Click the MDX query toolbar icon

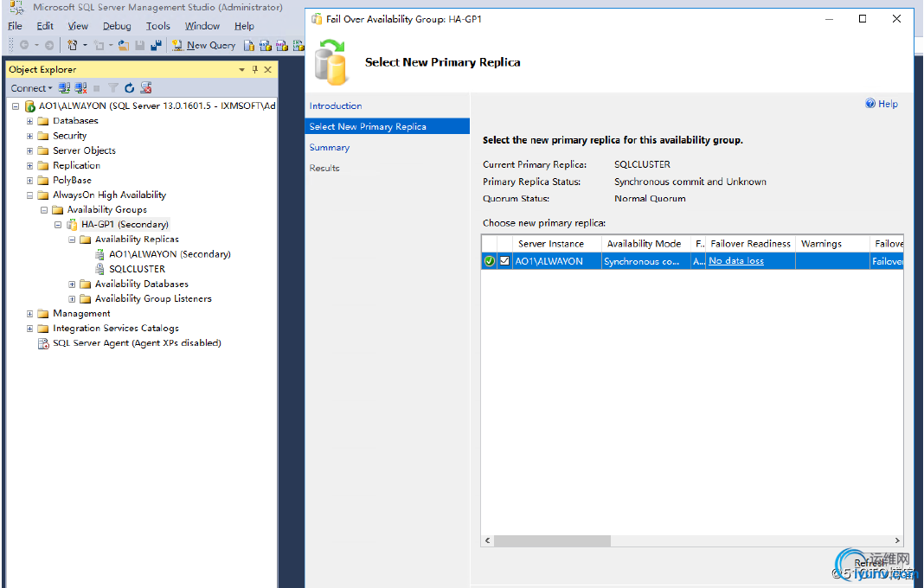(266, 45)
